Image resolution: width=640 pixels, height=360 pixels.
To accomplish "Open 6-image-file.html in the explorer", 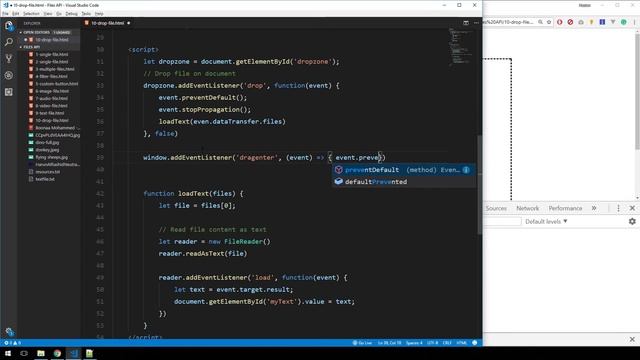I will (x=52, y=91).
